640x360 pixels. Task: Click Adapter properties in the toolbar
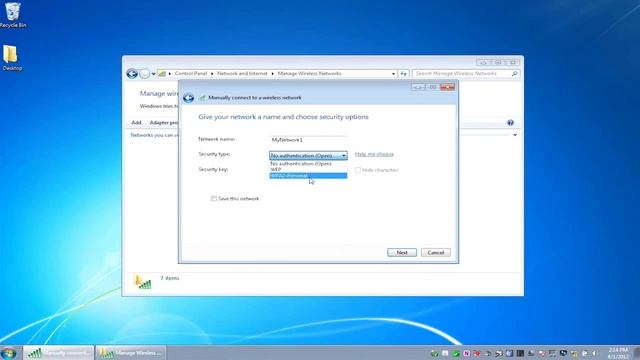163,122
